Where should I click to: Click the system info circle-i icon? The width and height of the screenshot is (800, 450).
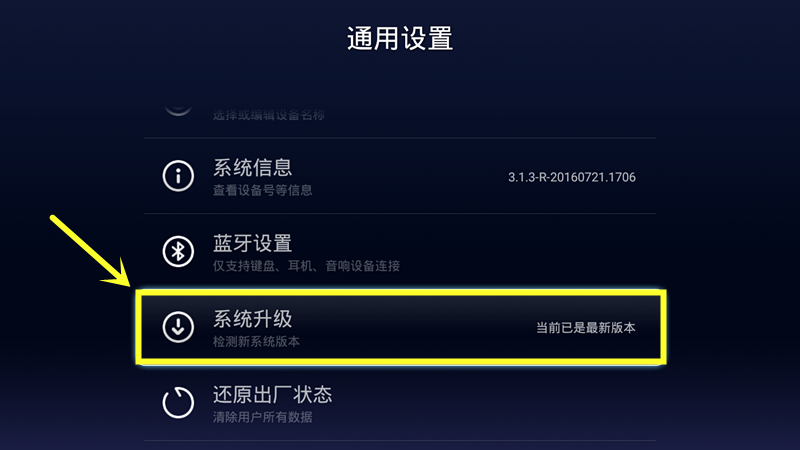coord(178,176)
